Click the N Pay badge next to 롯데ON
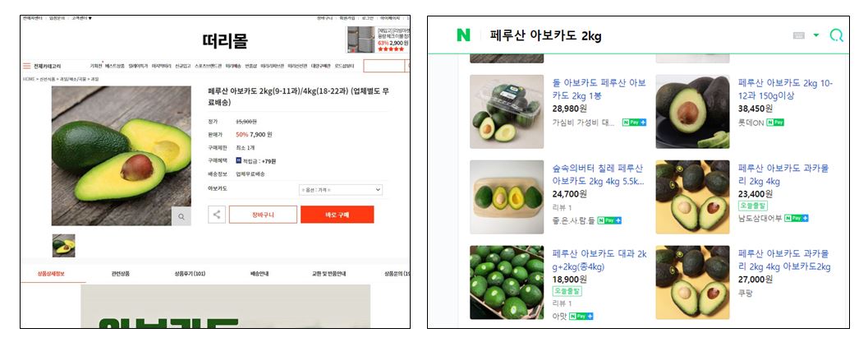 pyautogui.click(x=775, y=123)
